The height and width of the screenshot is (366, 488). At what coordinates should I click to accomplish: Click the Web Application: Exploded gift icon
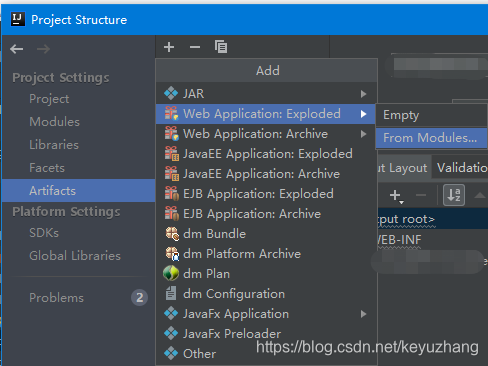pos(172,113)
